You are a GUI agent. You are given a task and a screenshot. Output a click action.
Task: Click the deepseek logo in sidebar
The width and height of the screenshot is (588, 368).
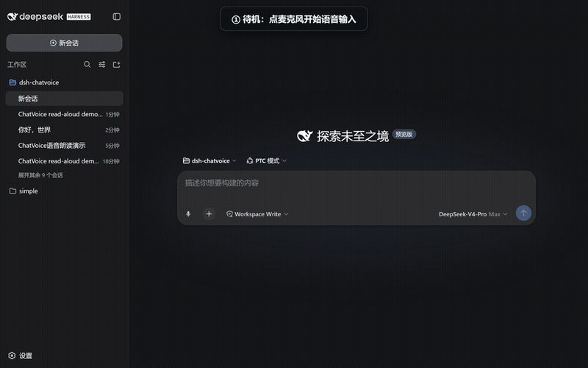[x=35, y=16]
